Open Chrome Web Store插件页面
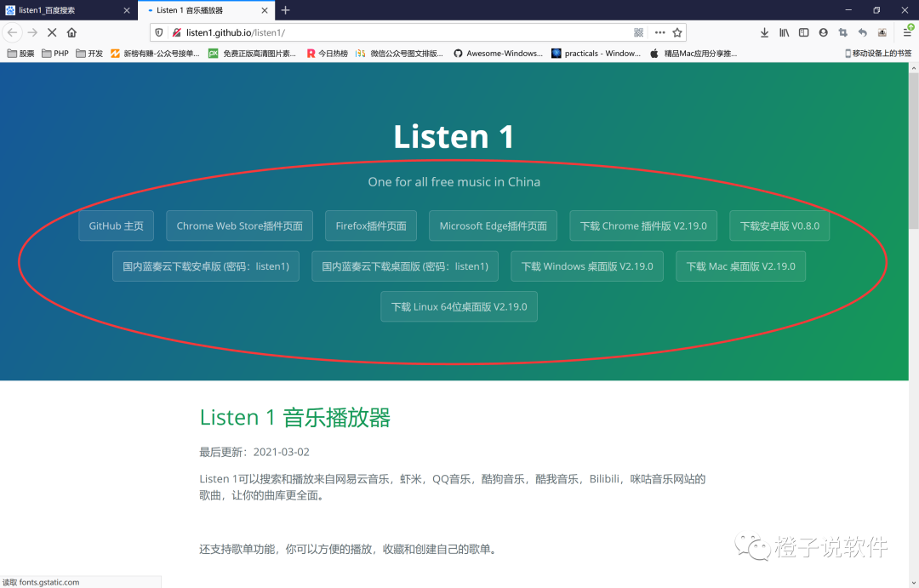919x588 pixels. click(240, 225)
